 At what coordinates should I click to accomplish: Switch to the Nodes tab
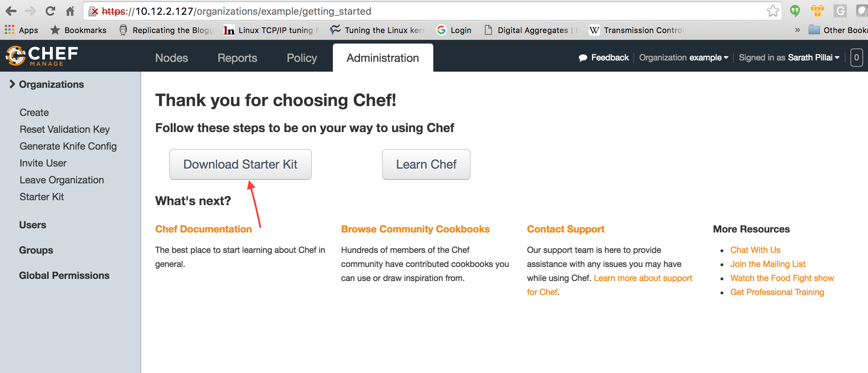(172, 58)
